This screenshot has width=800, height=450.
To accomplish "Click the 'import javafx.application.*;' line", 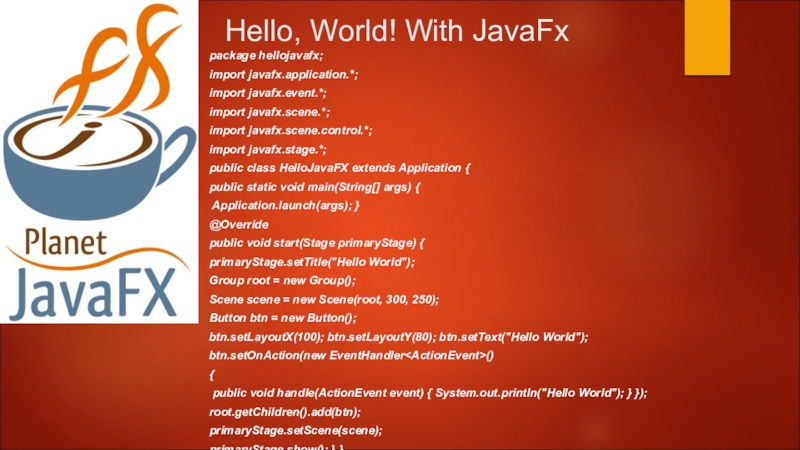I will tap(284, 74).
